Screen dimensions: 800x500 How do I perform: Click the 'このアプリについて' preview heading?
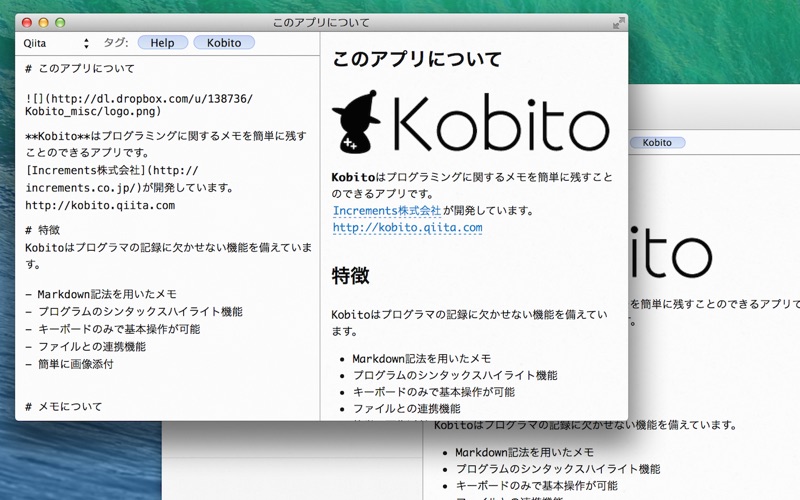click(x=417, y=59)
